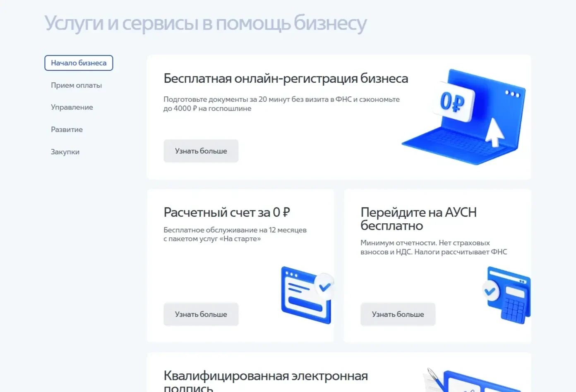Click Узнать больше under Перейдите на АУСН
This screenshot has height=392, width=576.
(x=398, y=314)
